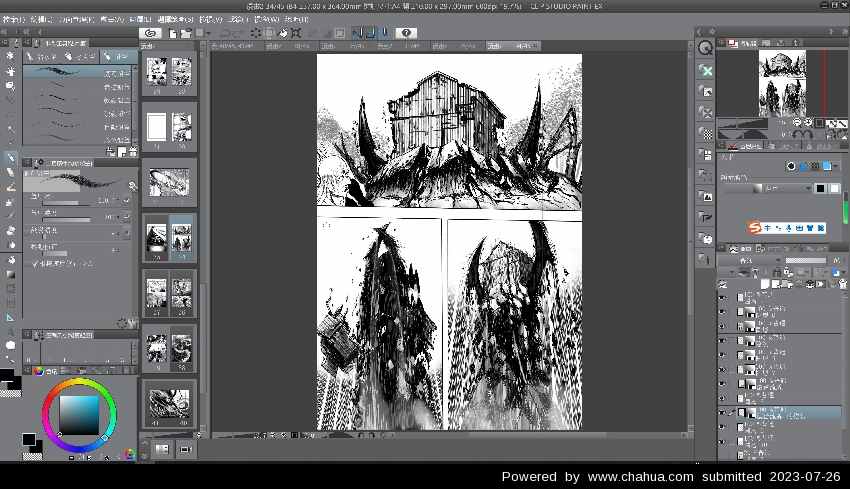
Task: Select the Text tool letter A
Action: point(10,332)
